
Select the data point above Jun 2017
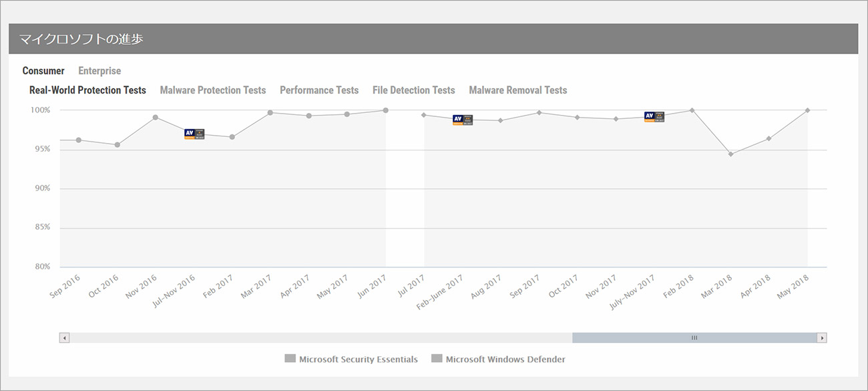386,110
